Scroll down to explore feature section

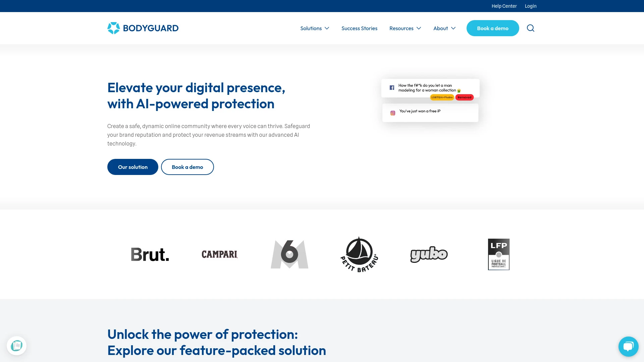pyautogui.click(x=217, y=342)
